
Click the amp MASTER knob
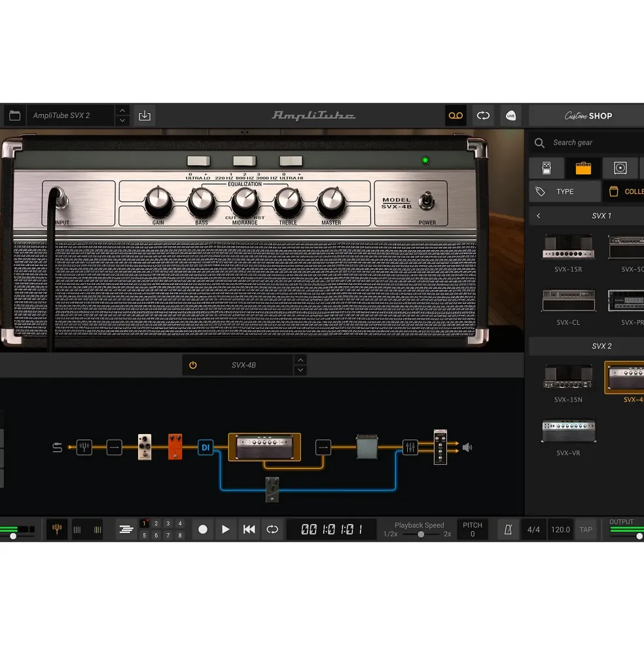pos(331,201)
